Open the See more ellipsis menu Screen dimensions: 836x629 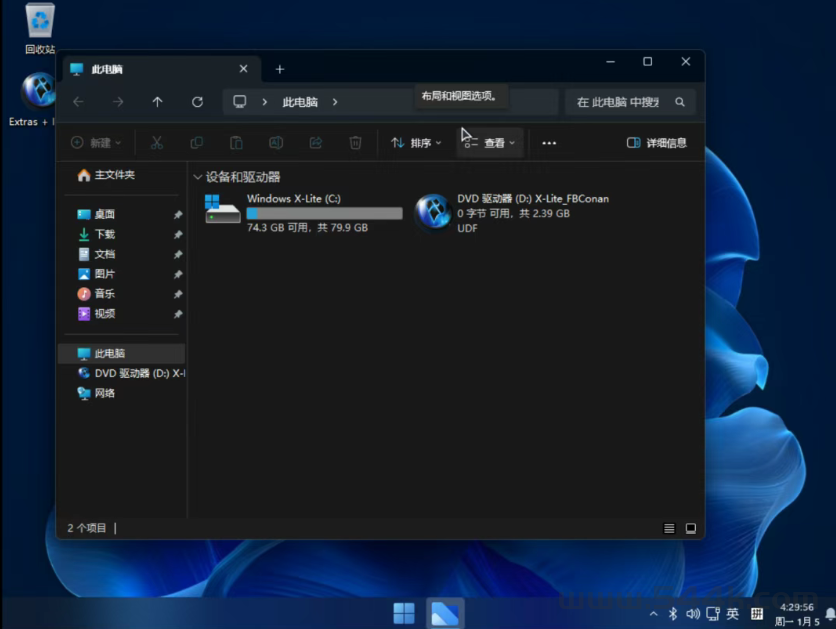point(549,143)
